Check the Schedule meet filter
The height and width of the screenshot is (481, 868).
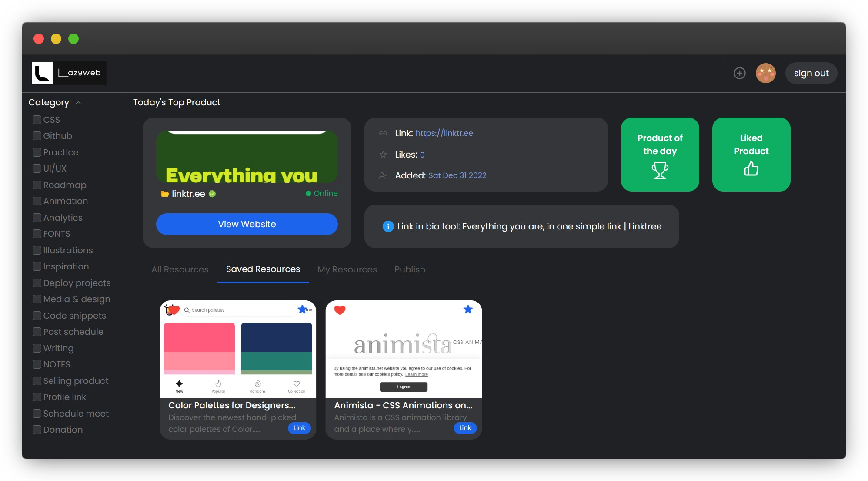37,414
